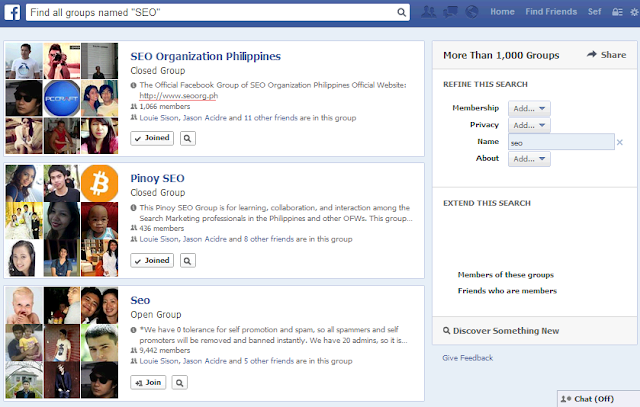Click the "436 members" text
This screenshot has height=407, width=640.
click(x=162, y=228)
